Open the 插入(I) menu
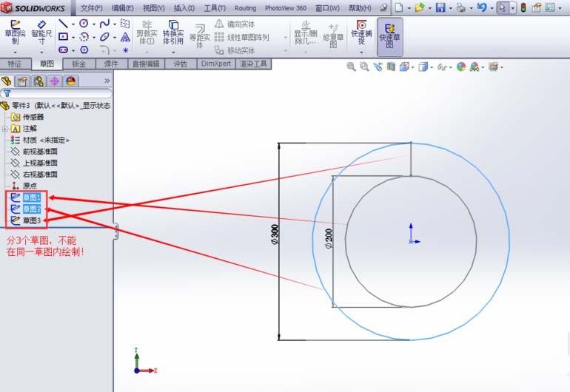 coord(184,8)
